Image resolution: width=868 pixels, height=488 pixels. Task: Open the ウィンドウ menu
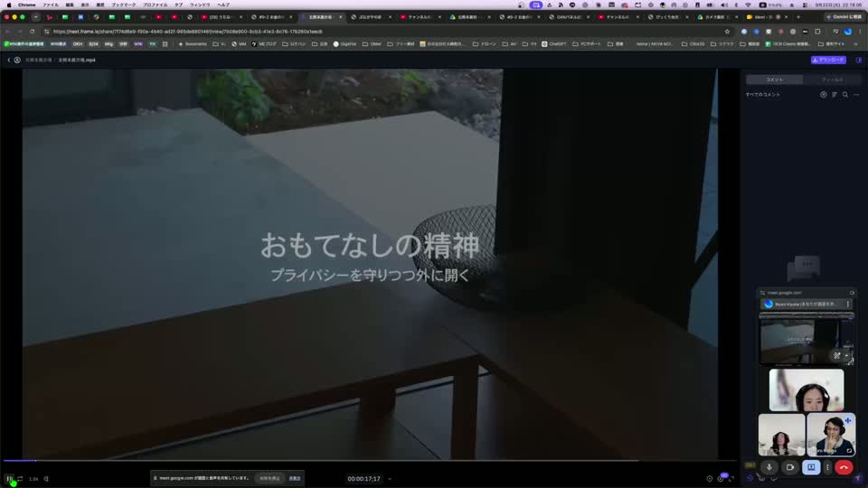pos(200,5)
